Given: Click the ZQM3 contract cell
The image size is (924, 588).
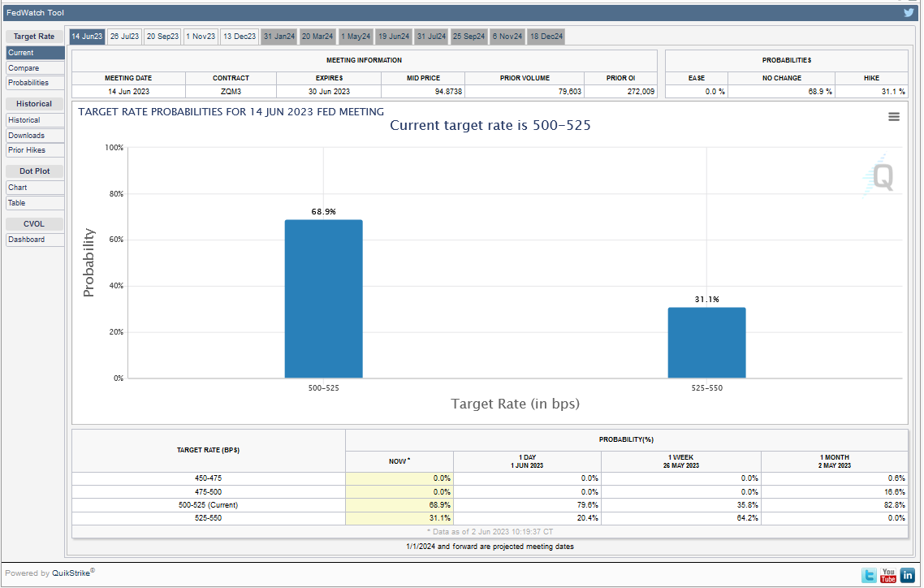Looking at the screenshot, I should 231,91.
